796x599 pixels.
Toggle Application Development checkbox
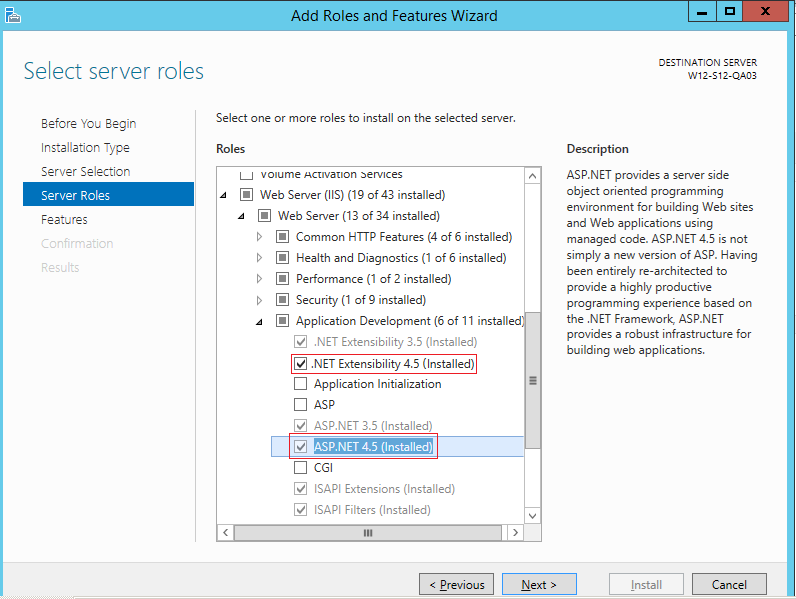pos(282,321)
